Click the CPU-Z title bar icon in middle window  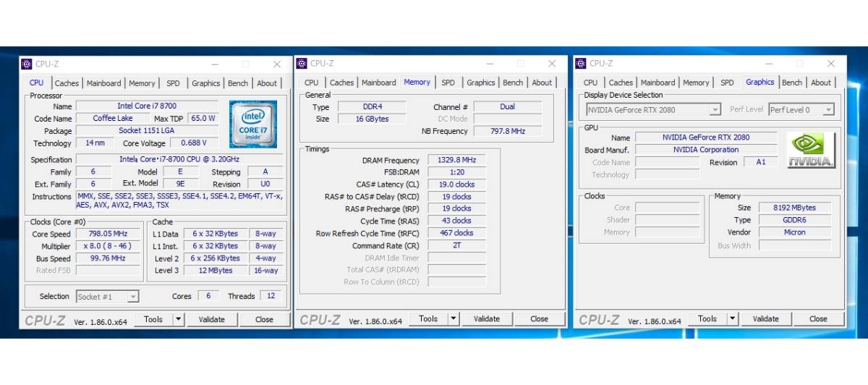302,64
